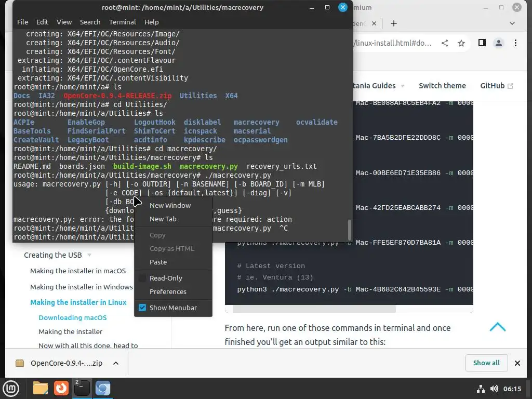Open the Linux Mint start menu
The width and height of the screenshot is (532, 399).
coord(11,388)
